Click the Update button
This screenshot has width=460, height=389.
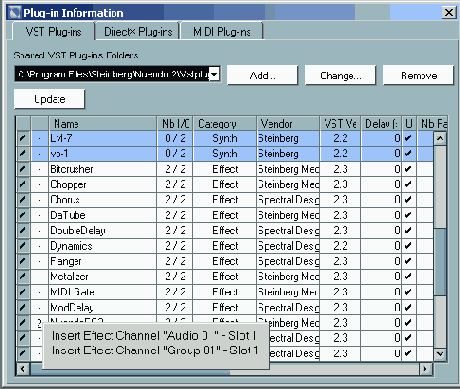pyautogui.click(x=49, y=99)
